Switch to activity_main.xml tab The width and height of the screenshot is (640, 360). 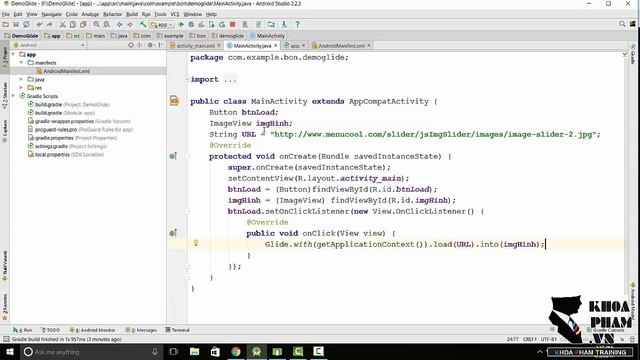195,46
